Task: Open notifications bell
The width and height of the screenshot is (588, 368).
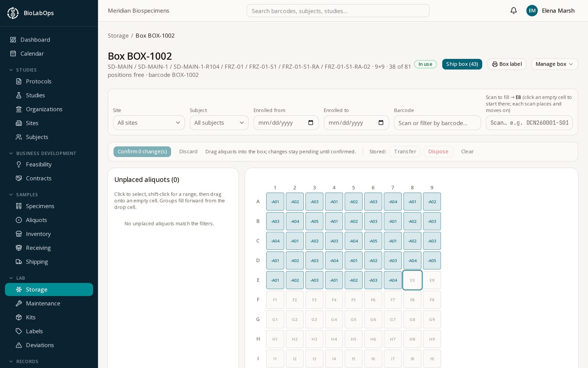Action: (x=514, y=11)
